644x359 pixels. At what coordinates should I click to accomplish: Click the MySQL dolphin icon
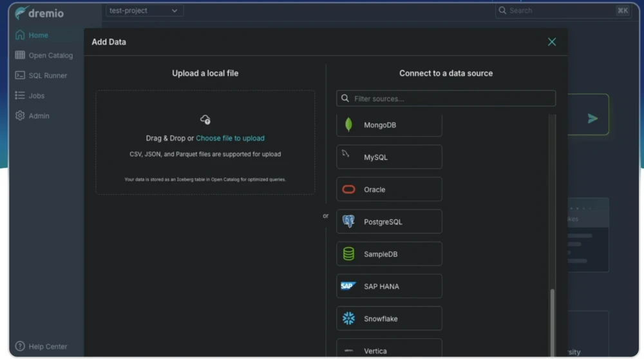346,154
